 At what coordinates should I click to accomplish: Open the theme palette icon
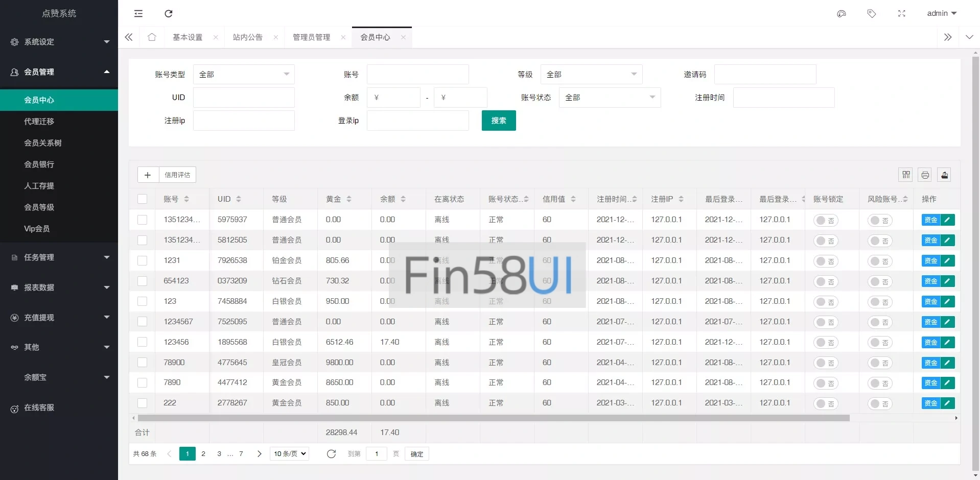[x=841, y=14]
